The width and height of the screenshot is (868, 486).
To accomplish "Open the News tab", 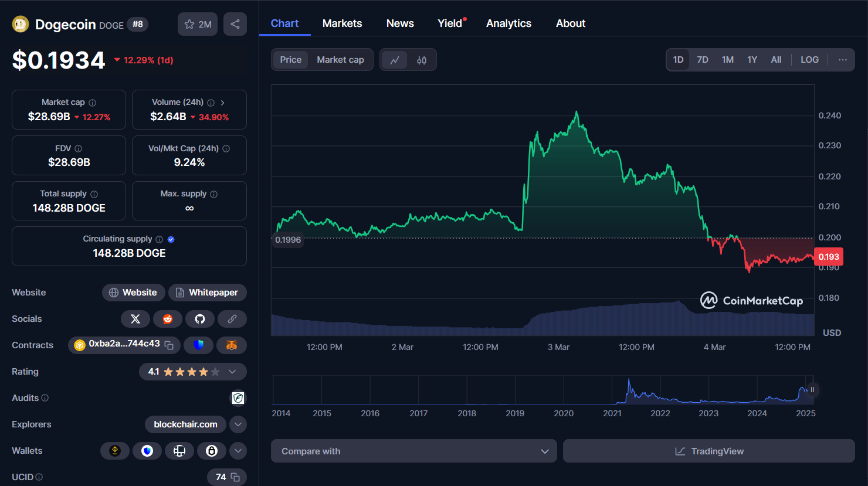I will coord(400,23).
